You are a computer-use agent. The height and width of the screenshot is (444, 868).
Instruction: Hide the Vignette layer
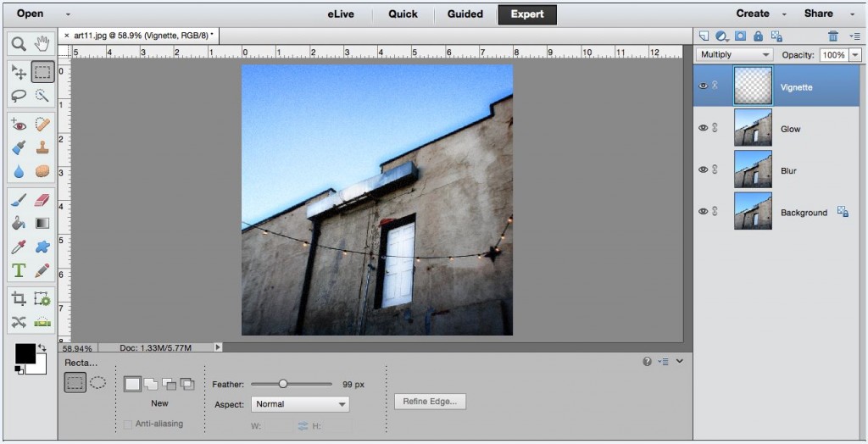coord(703,86)
